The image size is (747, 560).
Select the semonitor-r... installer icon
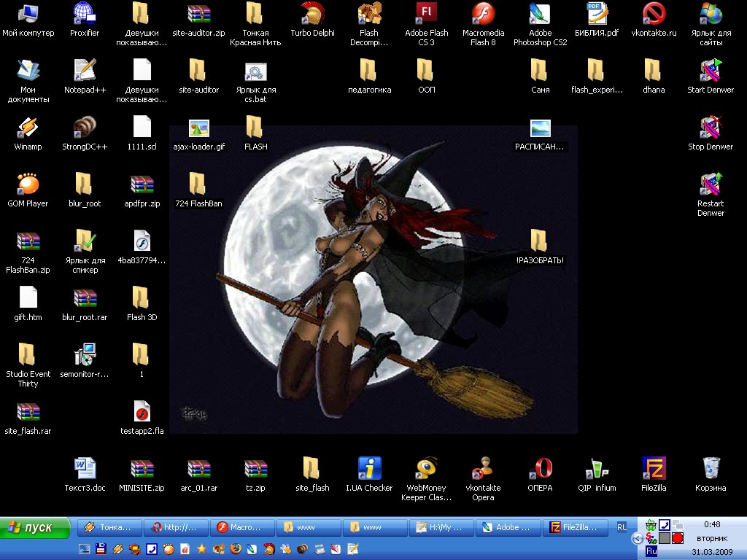85,361
